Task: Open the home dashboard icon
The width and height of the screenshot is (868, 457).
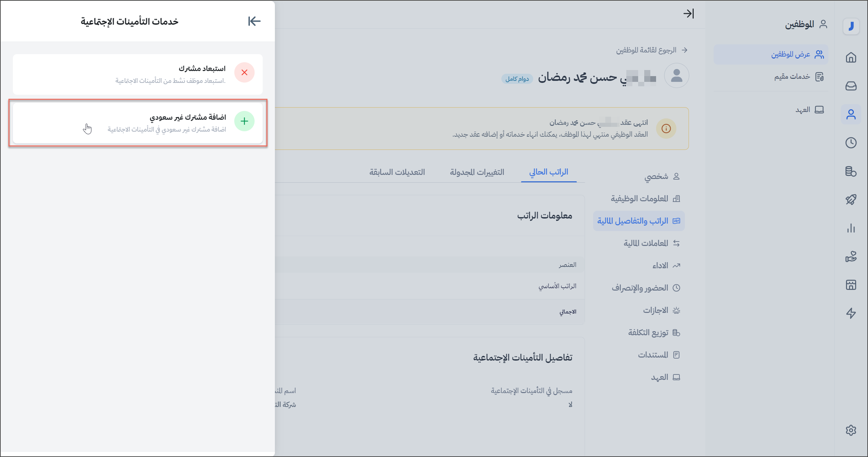Action: (x=851, y=58)
